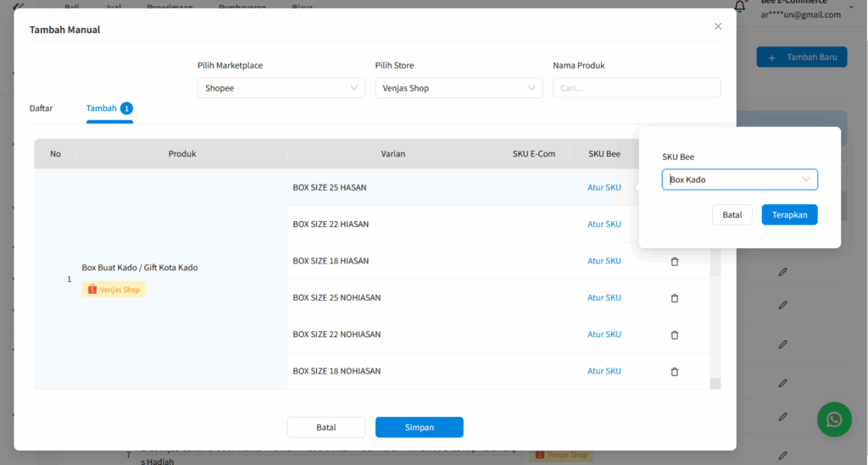Click the BOX SIZE 22 HIASAN variant text
The width and height of the screenshot is (868, 465).
click(x=331, y=224)
